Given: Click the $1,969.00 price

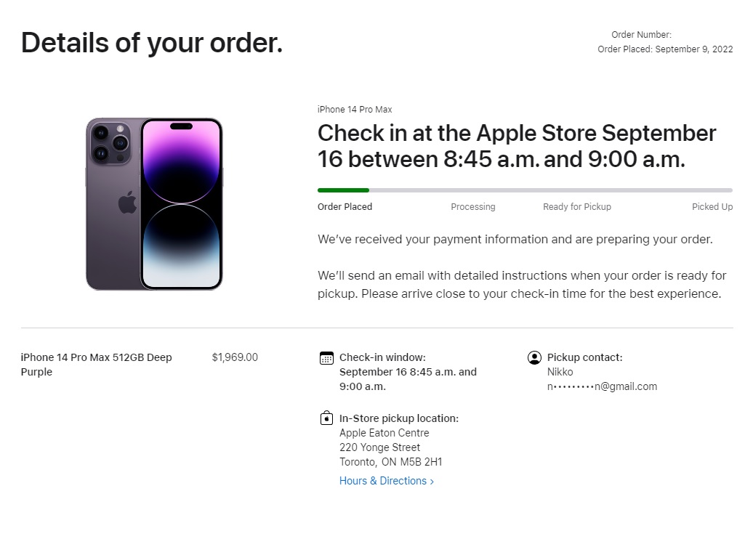Looking at the screenshot, I should (x=235, y=357).
